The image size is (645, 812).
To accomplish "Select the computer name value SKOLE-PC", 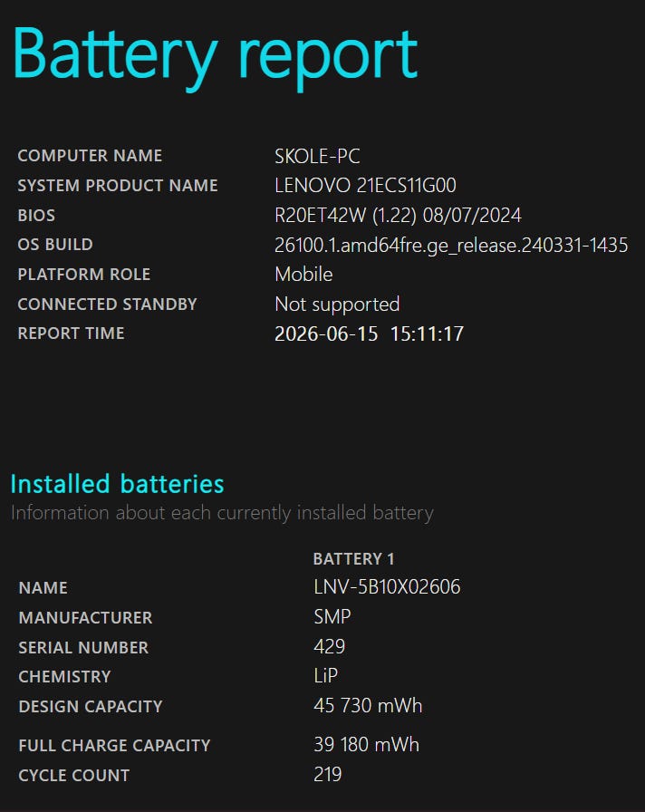I will [317, 157].
